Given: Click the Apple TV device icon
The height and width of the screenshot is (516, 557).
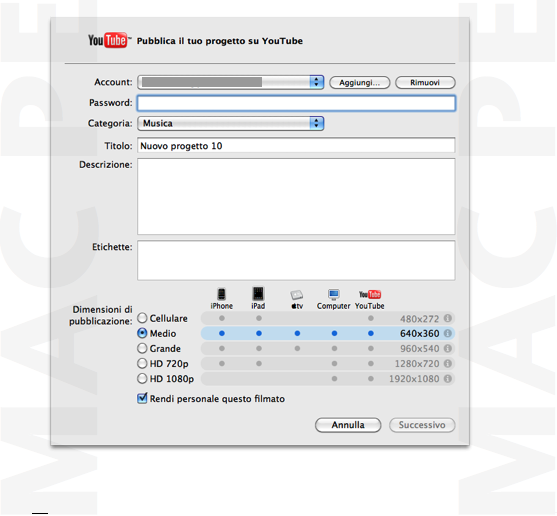Looking at the screenshot, I should 297,295.
